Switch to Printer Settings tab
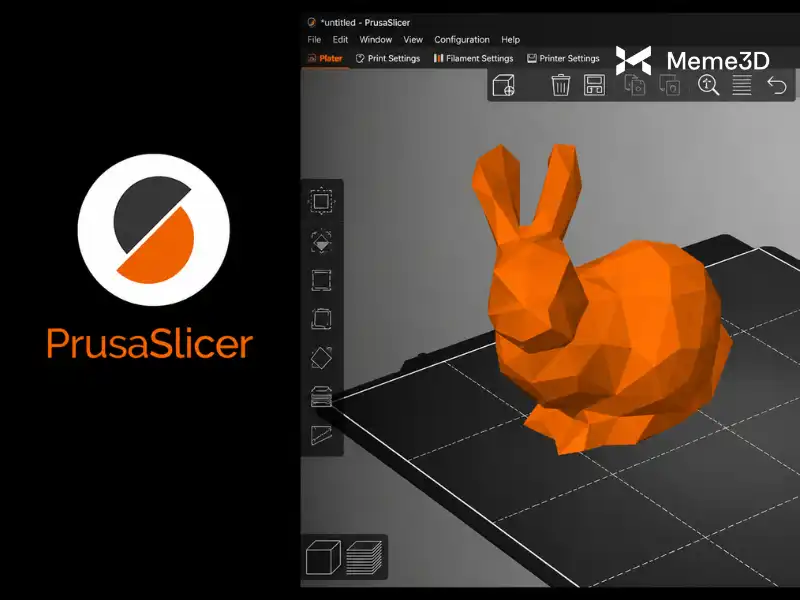The width and height of the screenshot is (800, 600). 563,58
